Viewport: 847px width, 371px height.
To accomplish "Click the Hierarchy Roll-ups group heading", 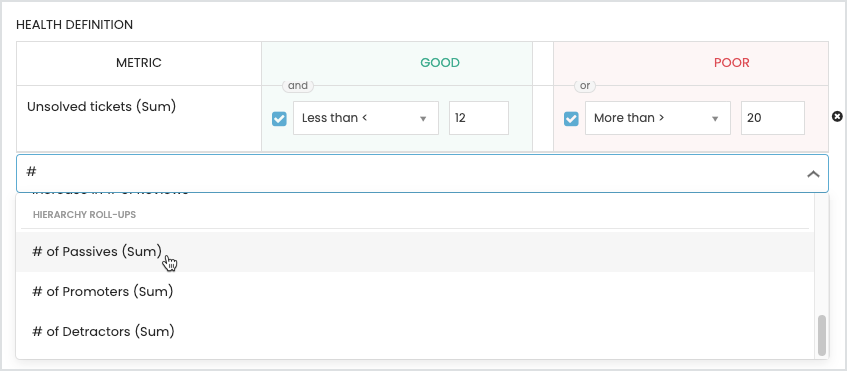I will (84, 214).
